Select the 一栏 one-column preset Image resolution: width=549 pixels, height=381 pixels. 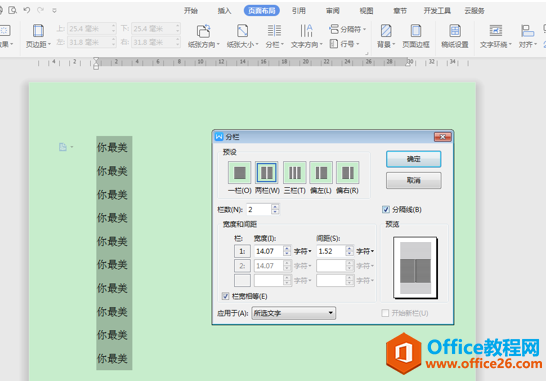point(239,172)
